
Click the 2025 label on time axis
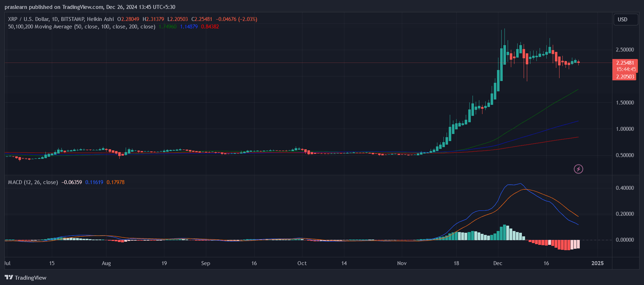[597, 263]
